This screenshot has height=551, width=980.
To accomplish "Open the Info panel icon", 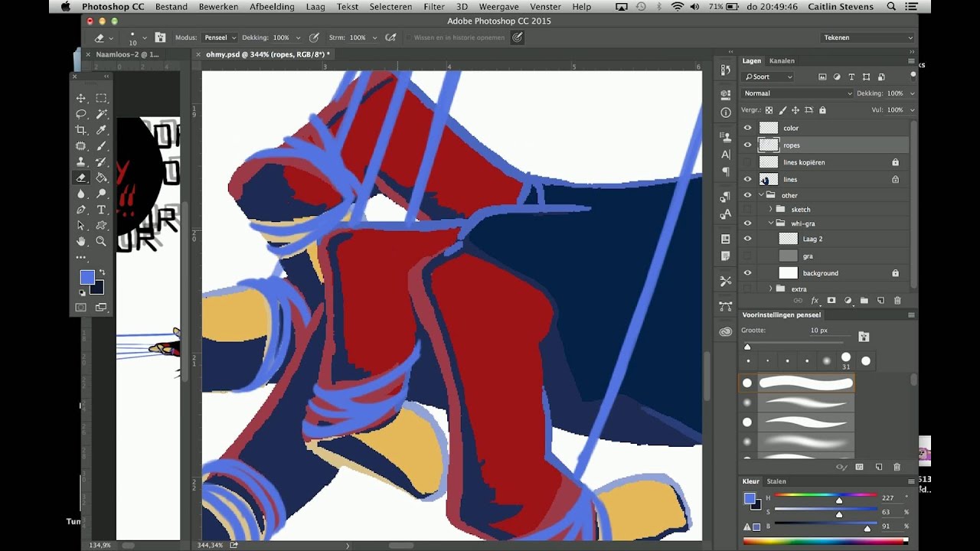I will [x=726, y=112].
